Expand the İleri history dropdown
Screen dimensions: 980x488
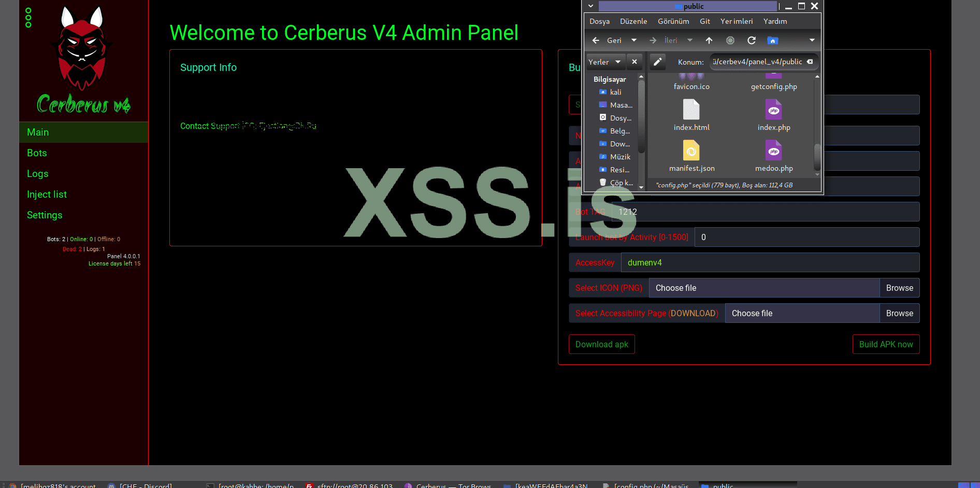[x=690, y=40]
